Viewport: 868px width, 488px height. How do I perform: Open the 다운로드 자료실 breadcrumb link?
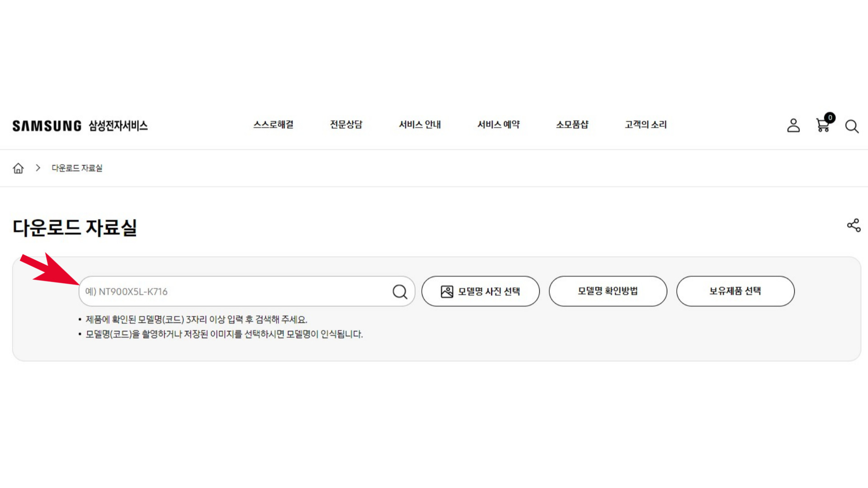tap(77, 168)
